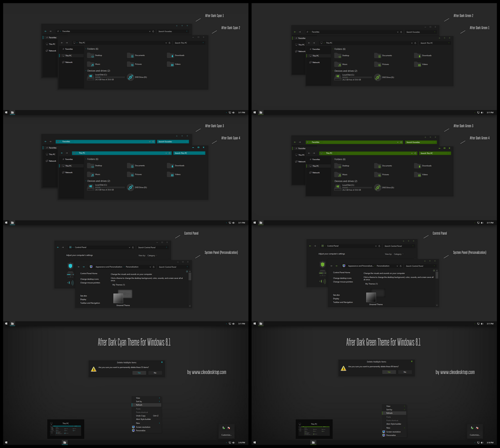
Task: Click Search This PC field in After Dark Cyan 4 window
Action: [189, 153]
